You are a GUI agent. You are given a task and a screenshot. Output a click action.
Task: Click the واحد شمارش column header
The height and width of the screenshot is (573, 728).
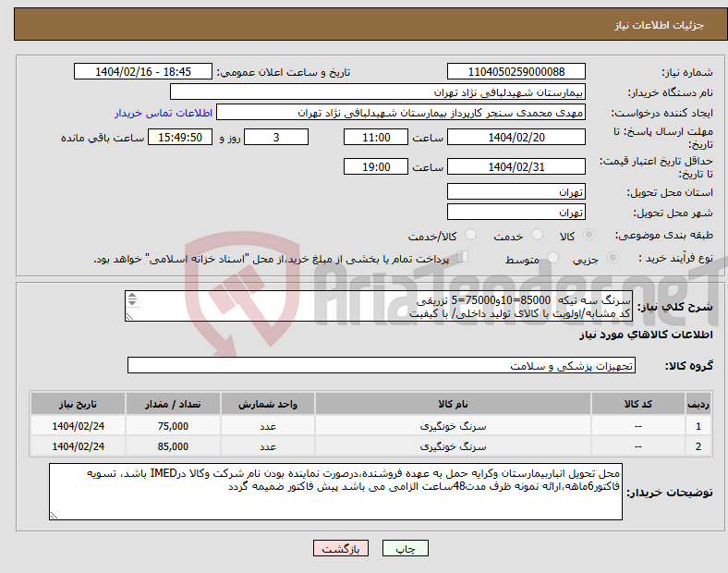267,404
